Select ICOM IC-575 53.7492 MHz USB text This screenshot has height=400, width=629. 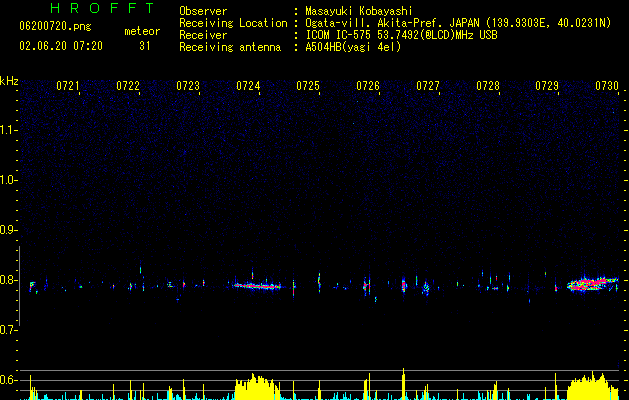(402, 35)
